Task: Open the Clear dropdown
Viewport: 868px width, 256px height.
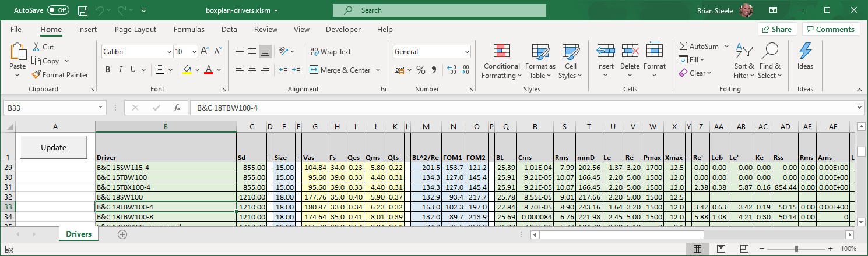Action: (x=695, y=73)
